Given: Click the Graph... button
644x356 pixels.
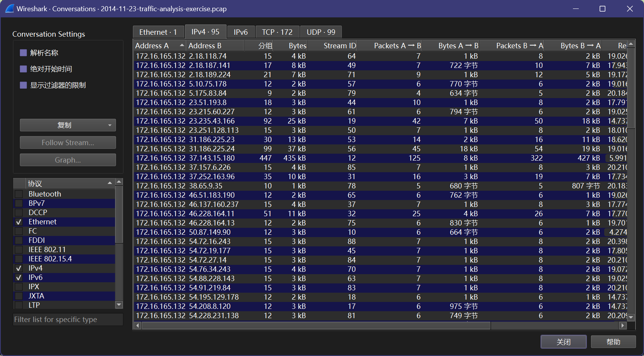Looking at the screenshot, I should 68,160.
